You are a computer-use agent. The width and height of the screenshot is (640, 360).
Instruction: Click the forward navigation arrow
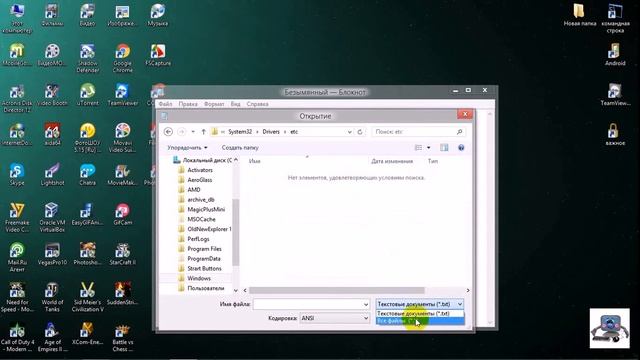(182, 132)
